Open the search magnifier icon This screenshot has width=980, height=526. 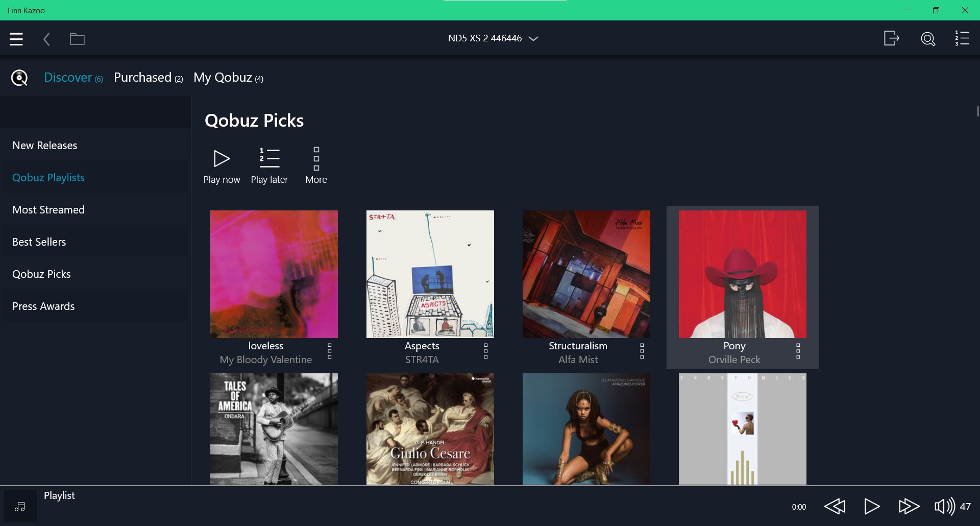pos(927,39)
